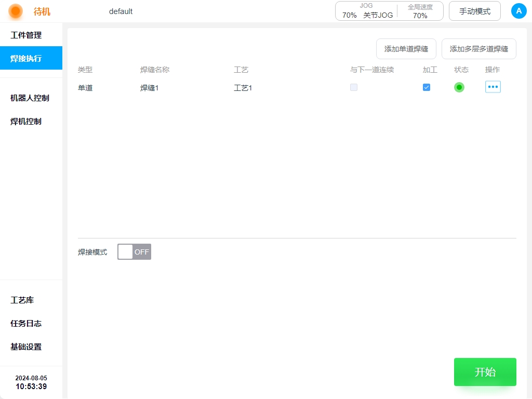Click the 添加多层多道焊缝 button
Viewport: 532px width, 399px height.
478,49
